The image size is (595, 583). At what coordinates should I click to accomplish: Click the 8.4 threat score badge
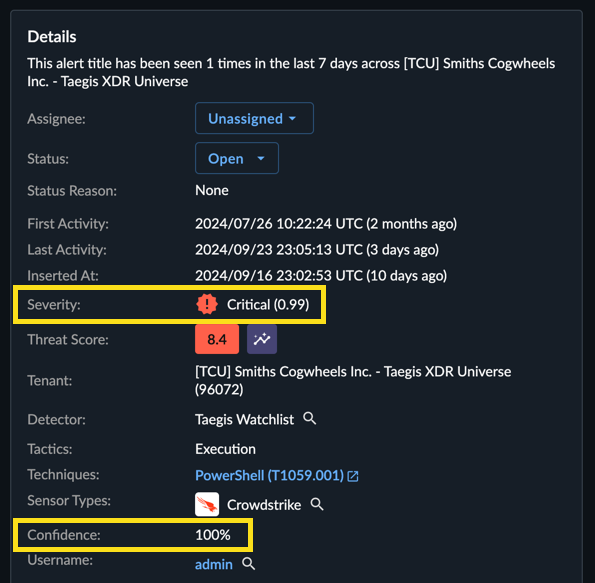coord(217,339)
